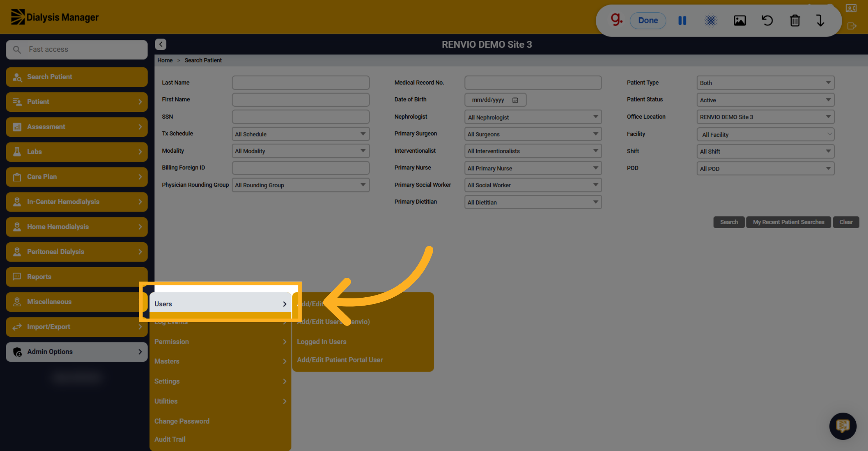
Task: Open Add/Edit Patient Portal User
Action: tap(340, 360)
